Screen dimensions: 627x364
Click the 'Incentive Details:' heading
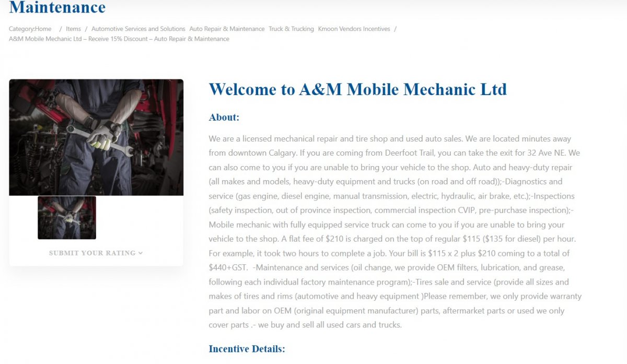pyautogui.click(x=247, y=349)
